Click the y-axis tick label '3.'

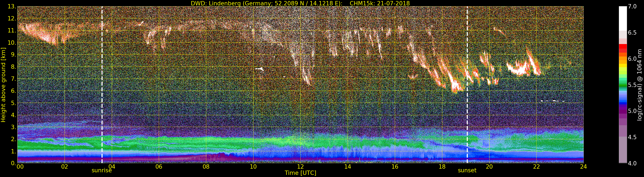tap(13, 127)
